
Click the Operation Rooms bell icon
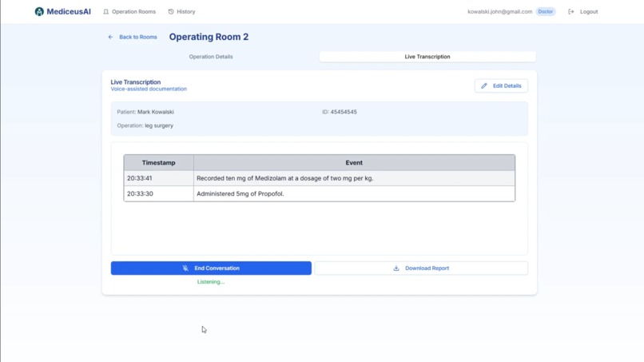coord(106,11)
